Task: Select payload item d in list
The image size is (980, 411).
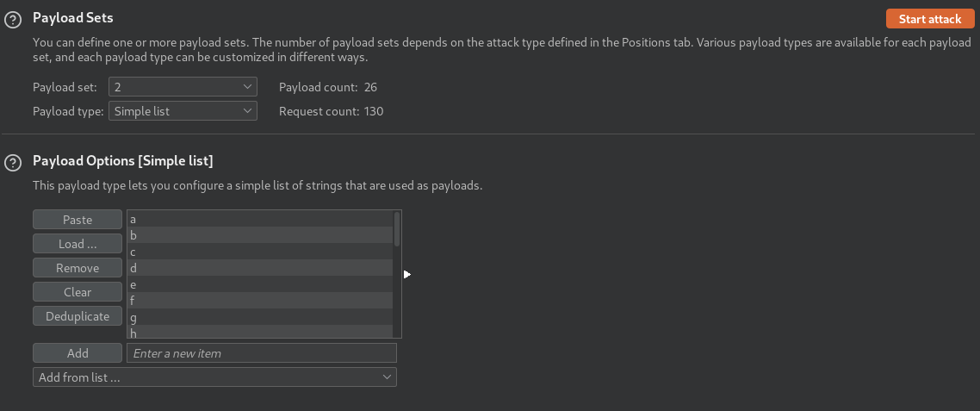Action: [x=260, y=268]
